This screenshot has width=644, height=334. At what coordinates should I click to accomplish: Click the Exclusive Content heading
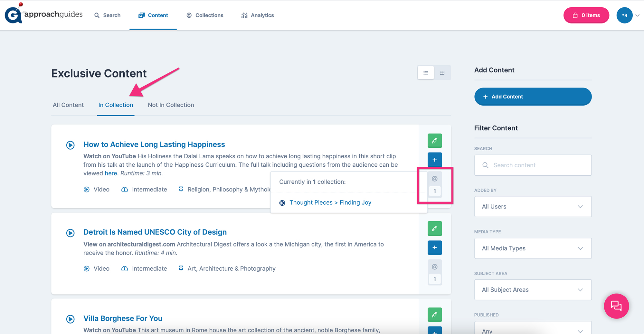click(99, 73)
